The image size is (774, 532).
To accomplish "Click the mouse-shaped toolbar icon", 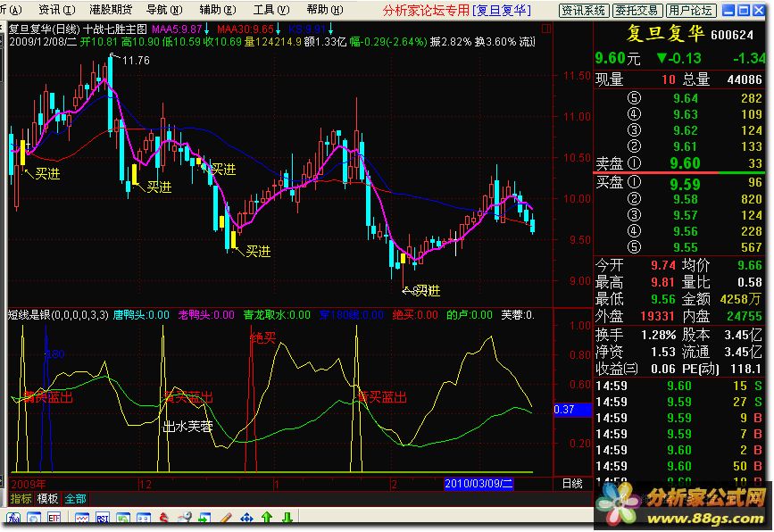I will (x=185, y=519).
